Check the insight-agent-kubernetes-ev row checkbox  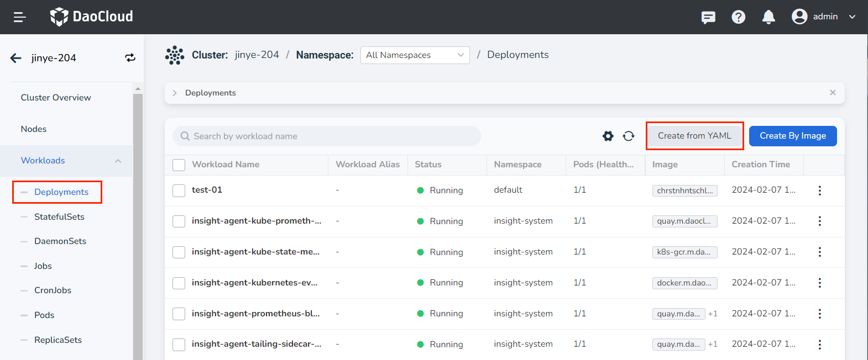coord(179,283)
